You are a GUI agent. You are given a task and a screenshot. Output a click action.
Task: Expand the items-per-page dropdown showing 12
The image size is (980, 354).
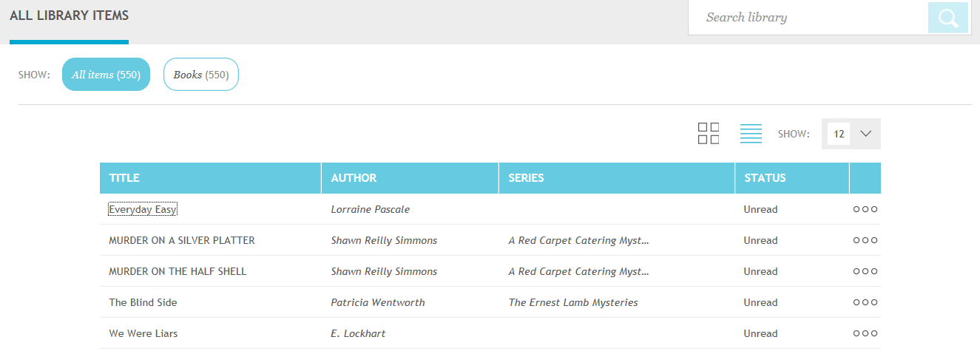(x=851, y=134)
